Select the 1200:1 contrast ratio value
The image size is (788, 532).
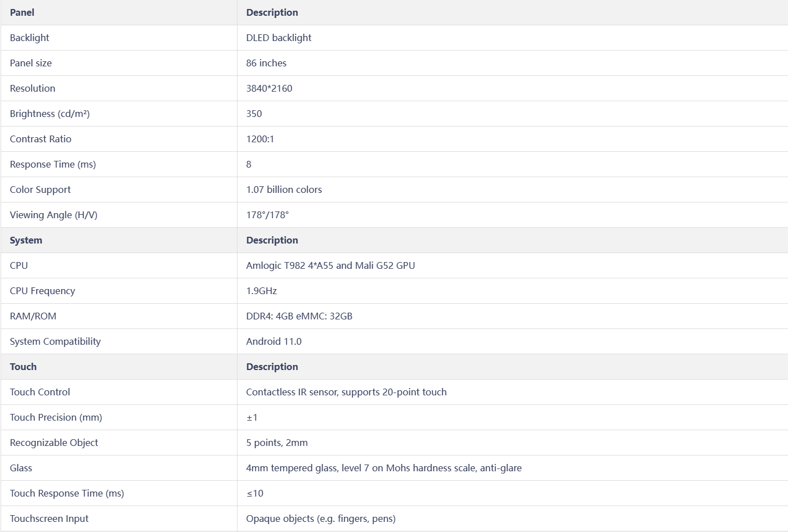(x=260, y=139)
